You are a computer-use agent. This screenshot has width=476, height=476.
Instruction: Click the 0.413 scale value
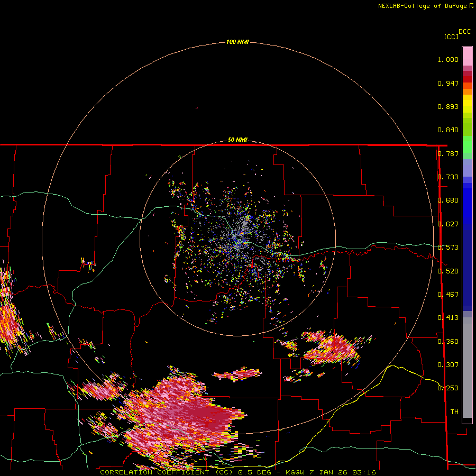pos(448,318)
